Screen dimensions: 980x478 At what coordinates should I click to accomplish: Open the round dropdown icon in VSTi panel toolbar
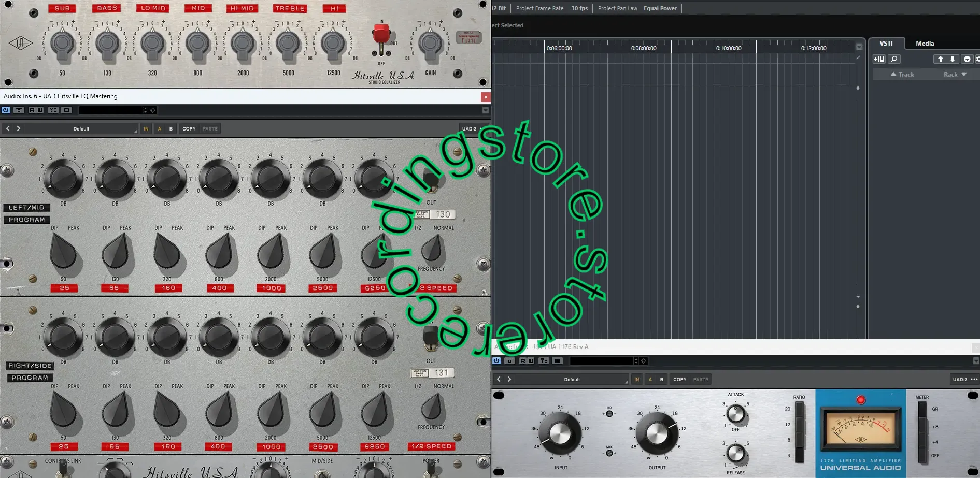tap(967, 59)
